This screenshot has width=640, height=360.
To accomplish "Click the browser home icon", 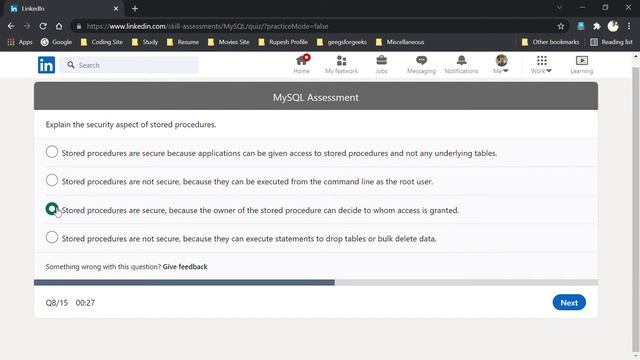I will pos(59,26).
